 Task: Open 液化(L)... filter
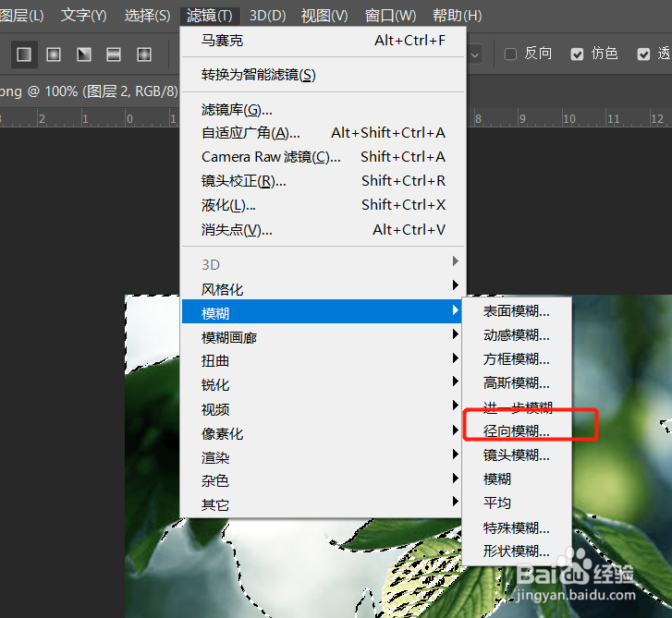[324, 205]
